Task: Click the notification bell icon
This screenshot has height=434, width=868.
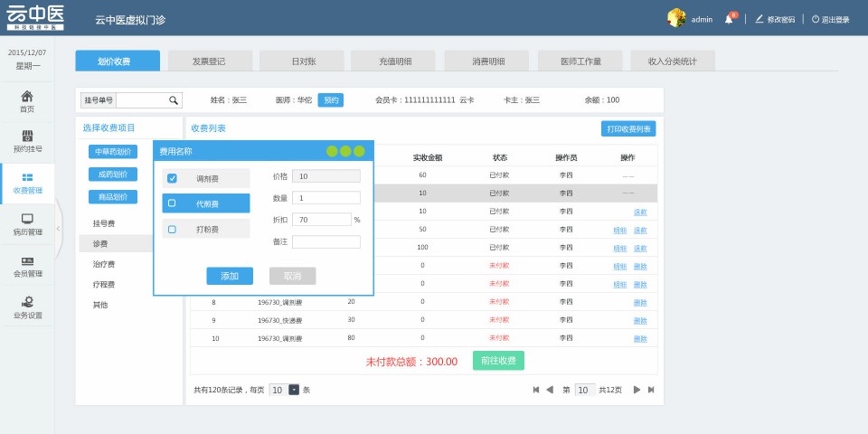Action: 729,19
